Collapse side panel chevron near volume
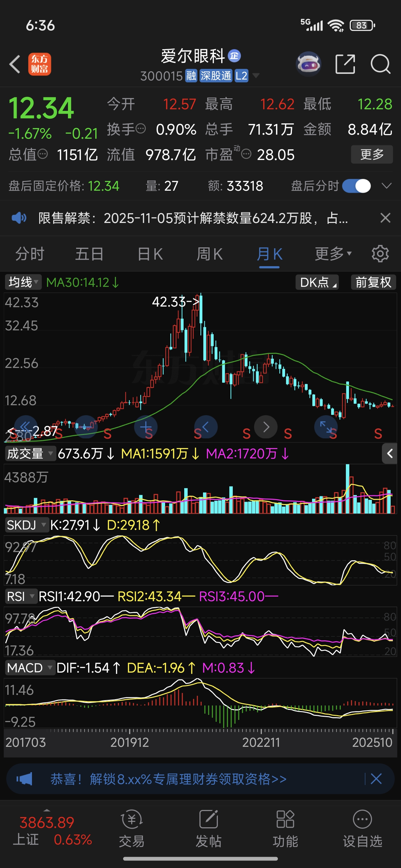The image size is (401, 868). (x=389, y=453)
